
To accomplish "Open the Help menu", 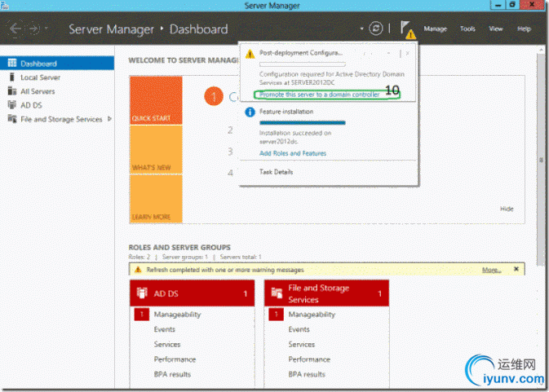I will coord(524,29).
